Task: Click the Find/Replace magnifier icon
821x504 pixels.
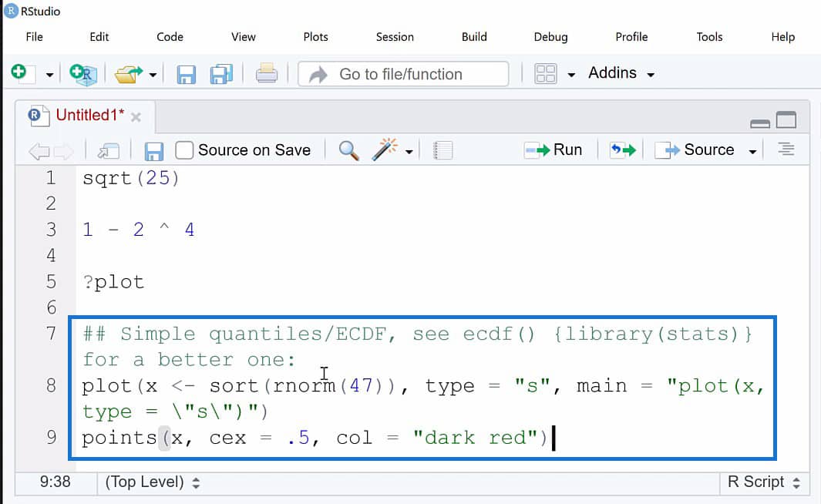Action: click(348, 150)
